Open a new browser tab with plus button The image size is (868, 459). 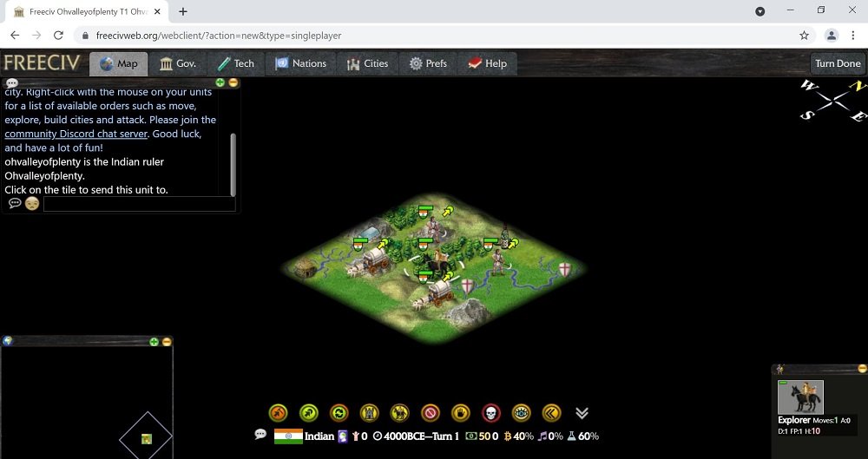click(182, 11)
